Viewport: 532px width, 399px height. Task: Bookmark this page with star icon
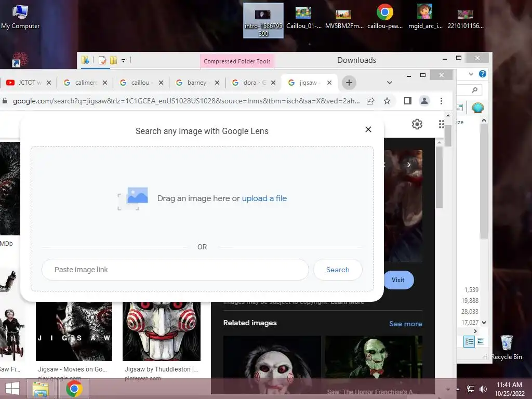(x=387, y=101)
